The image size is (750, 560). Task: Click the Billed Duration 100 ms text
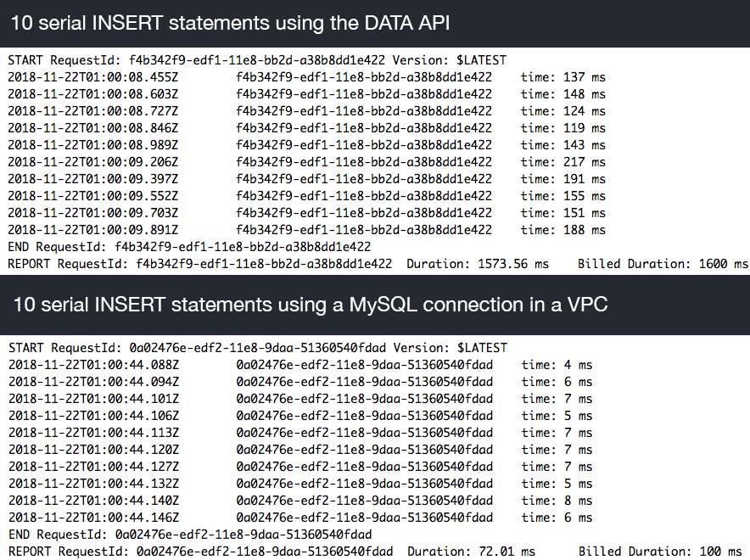click(660, 552)
